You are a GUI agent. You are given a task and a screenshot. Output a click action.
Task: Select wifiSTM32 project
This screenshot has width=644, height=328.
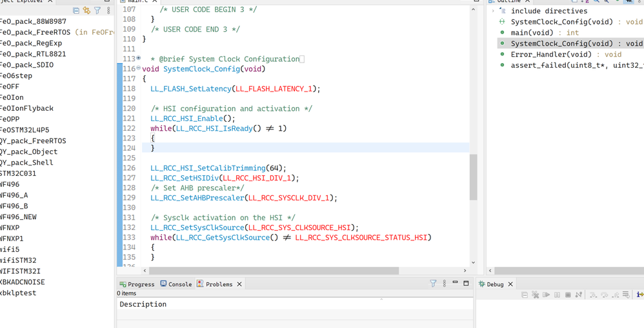tap(18, 260)
